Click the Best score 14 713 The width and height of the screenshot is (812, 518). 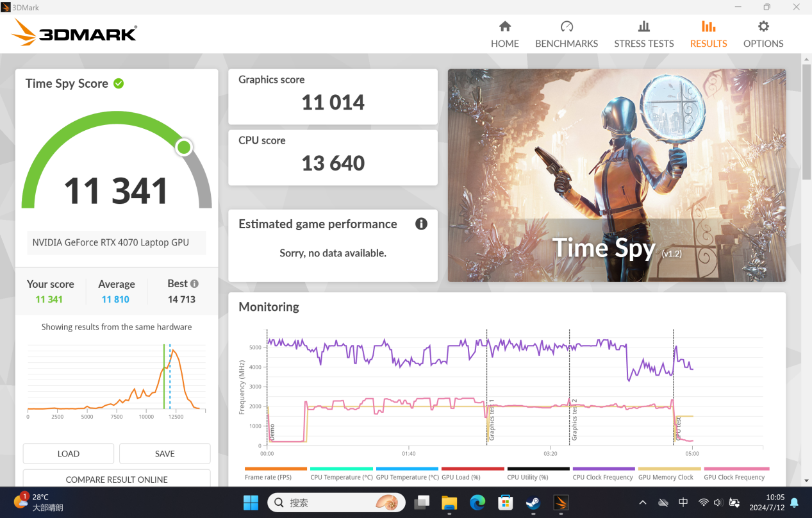coord(182,299)
